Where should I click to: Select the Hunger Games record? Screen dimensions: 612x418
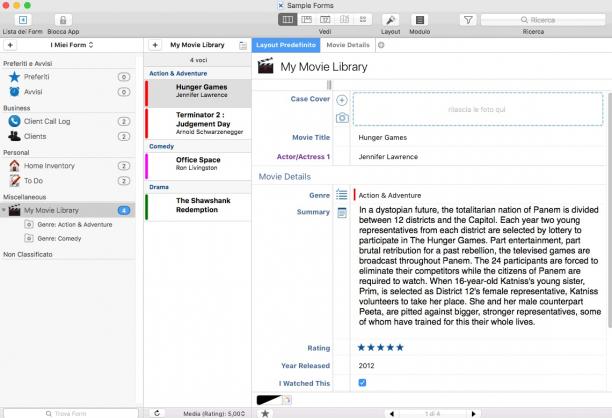[198, 93]
